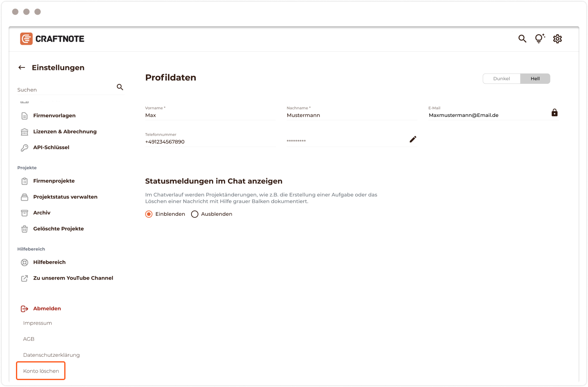Click the API-Schlüssel key icon

coord(25,148)
